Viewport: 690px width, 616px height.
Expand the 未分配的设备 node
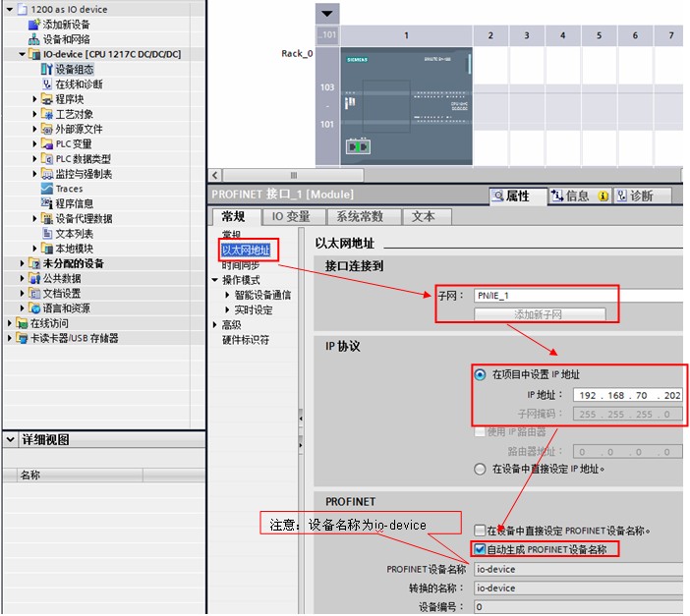coord(22,263)
